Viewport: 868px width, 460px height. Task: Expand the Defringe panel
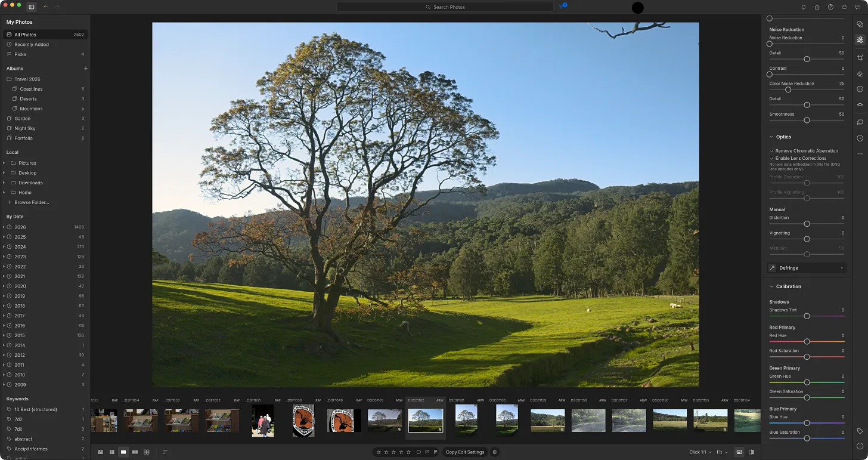(806, 268)
